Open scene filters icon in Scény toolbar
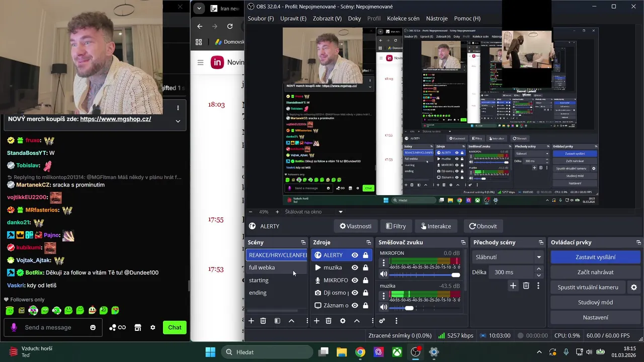644x362 pixels. 277,321
